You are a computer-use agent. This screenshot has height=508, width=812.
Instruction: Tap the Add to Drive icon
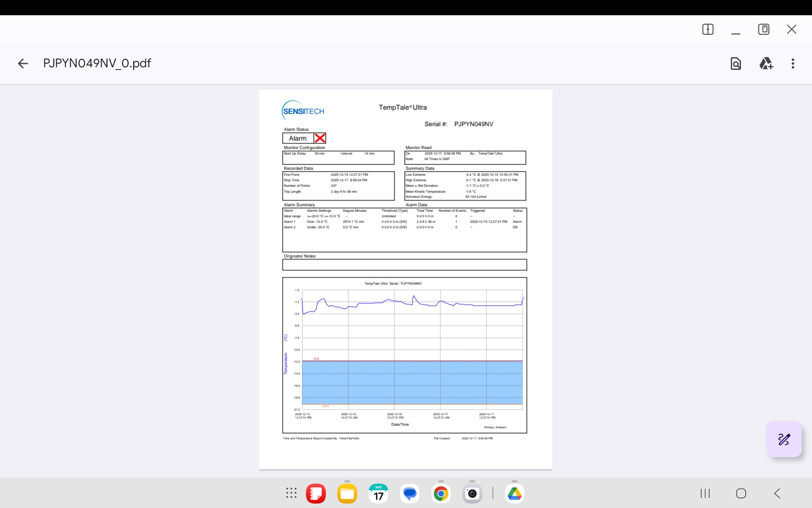(766, 63)
